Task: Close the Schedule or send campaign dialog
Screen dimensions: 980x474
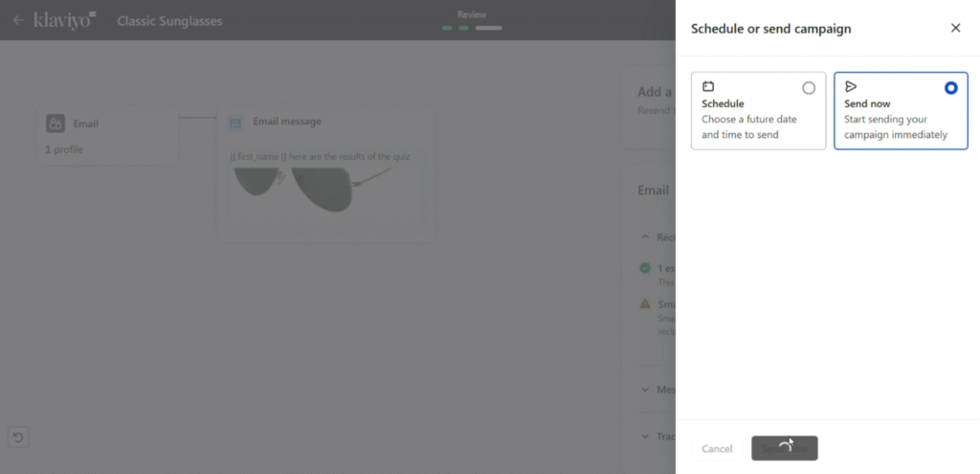Action: pos(955,28)
